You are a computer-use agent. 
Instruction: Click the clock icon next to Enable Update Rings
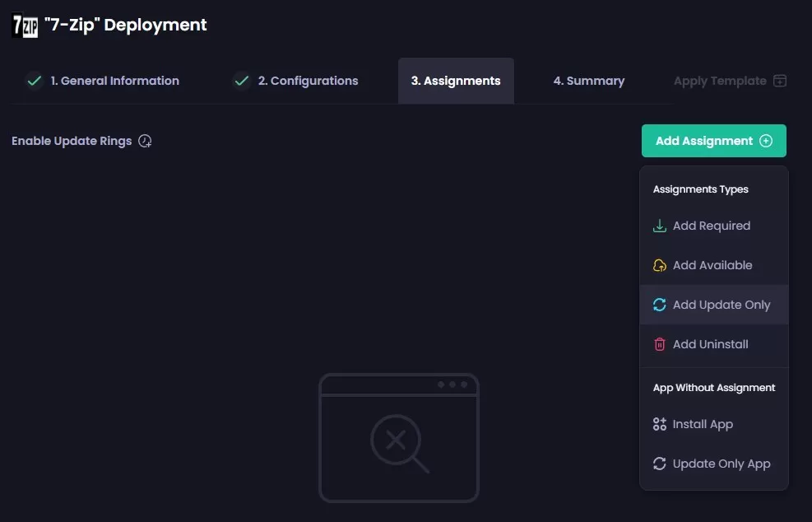click(145, 141)
